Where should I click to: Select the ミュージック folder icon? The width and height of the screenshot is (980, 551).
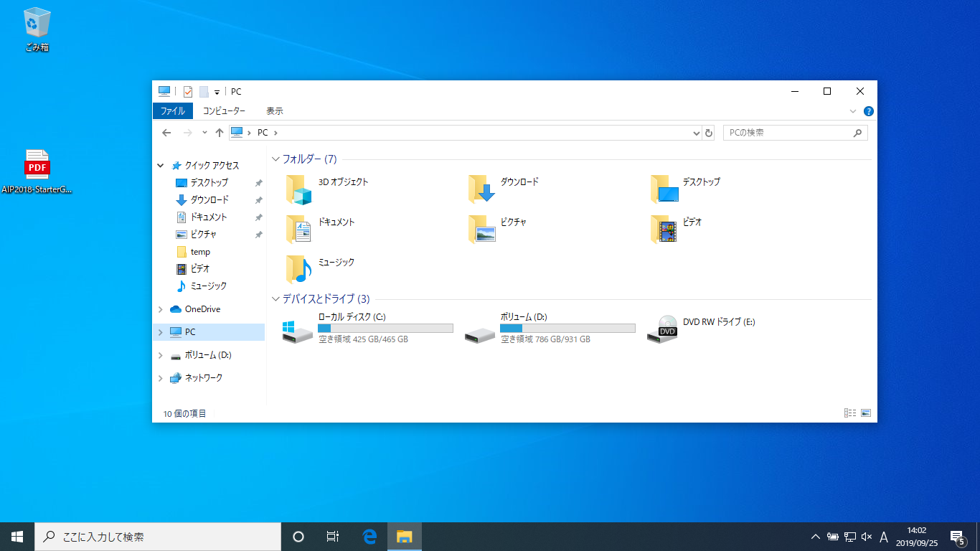tap(300, 270)
